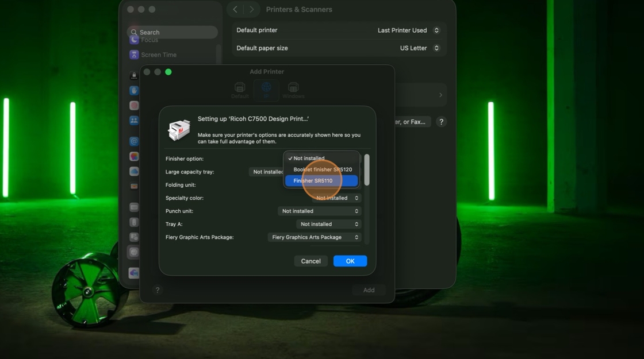Click 'Finisher option:' label

(x=185, y=159)
